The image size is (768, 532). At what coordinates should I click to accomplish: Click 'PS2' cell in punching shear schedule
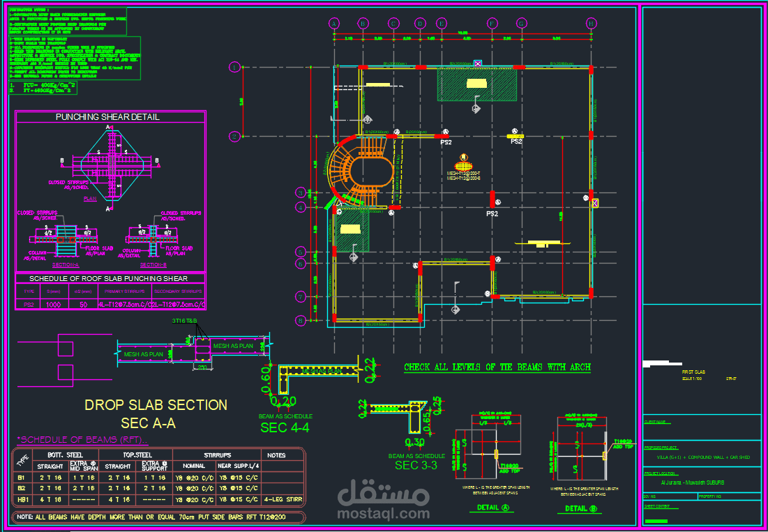pos(27,305)
